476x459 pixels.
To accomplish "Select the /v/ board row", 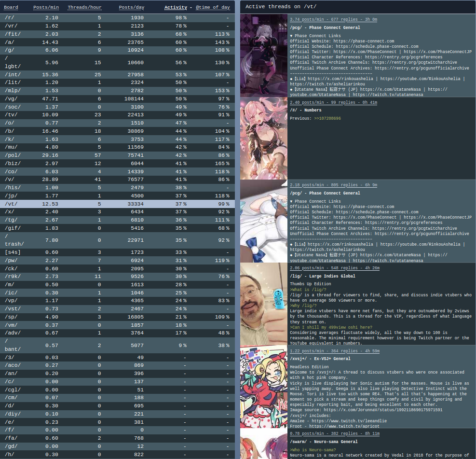I will [x=117, y=180].
